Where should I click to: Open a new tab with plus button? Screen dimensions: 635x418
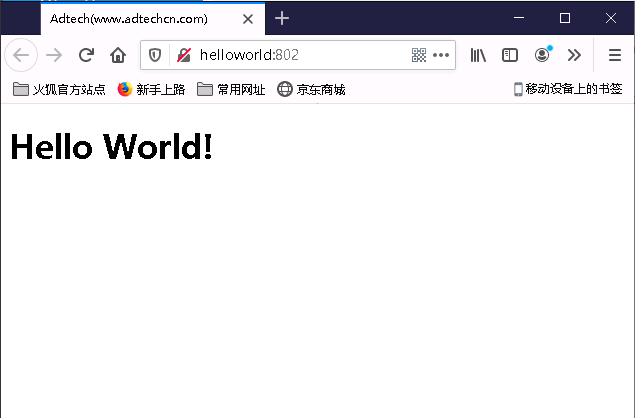point(282,19)
